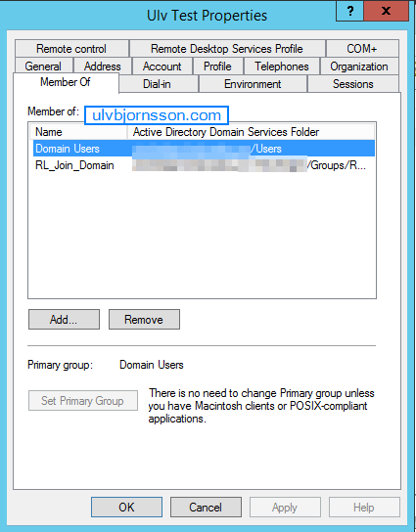Click the Remove button

(144, 319)
